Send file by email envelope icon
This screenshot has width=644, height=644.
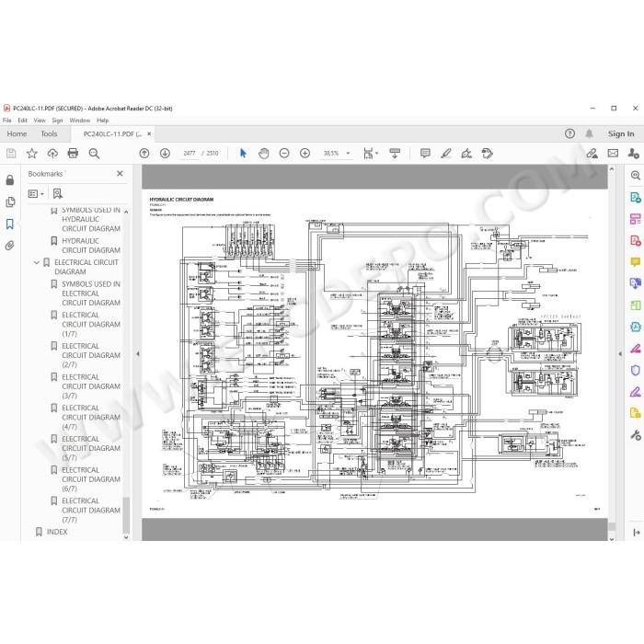613,154
